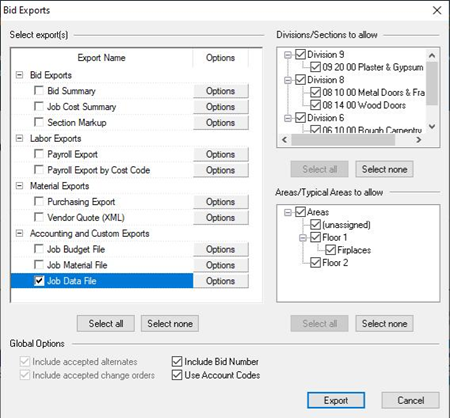This screenshot has width=450, height=418.
Task: Uncheck Division 8 in divisions tree
Action: [301, 80]
